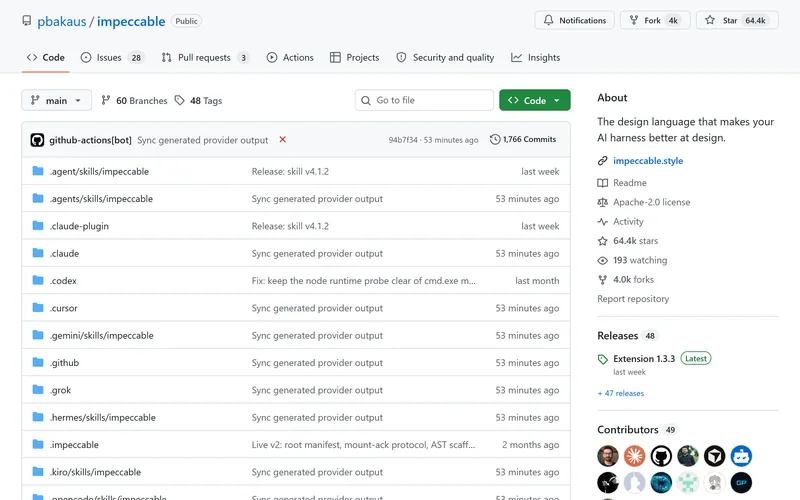Open the GitHub octocat contributor avatar
The image size is (800, 500).
(661, 456)
